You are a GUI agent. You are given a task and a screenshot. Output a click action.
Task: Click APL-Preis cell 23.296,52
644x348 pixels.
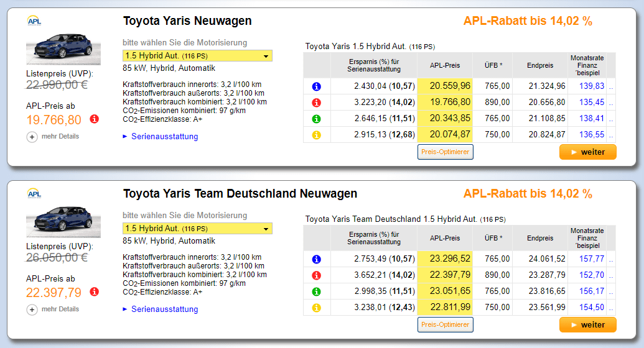click(446, 259)
